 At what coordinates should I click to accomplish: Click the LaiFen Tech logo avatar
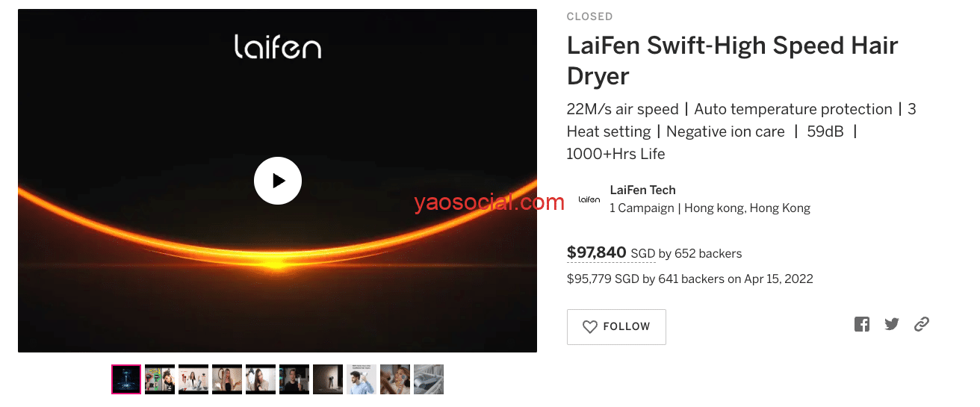(x=589, y=199)
